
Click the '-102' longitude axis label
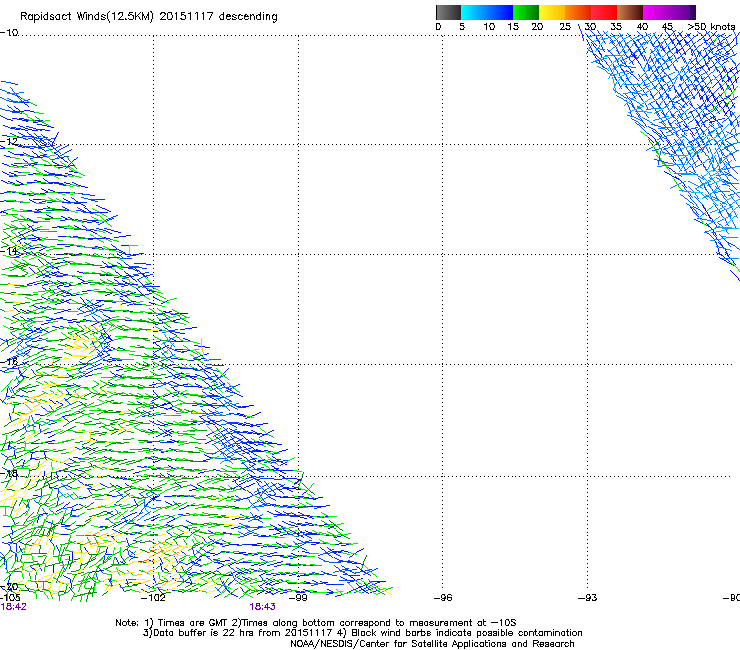coord(153,598)
